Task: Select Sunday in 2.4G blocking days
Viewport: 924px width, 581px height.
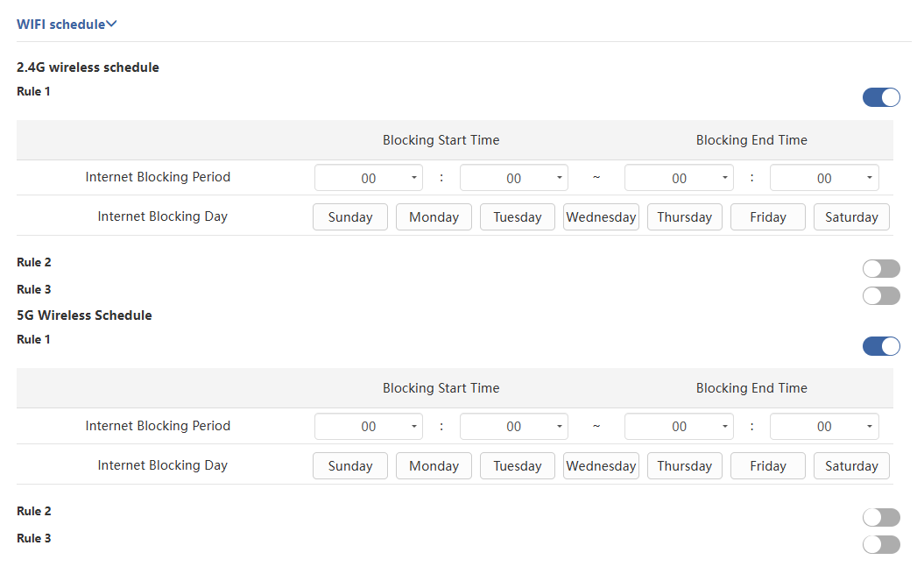Action: [350, 217]
